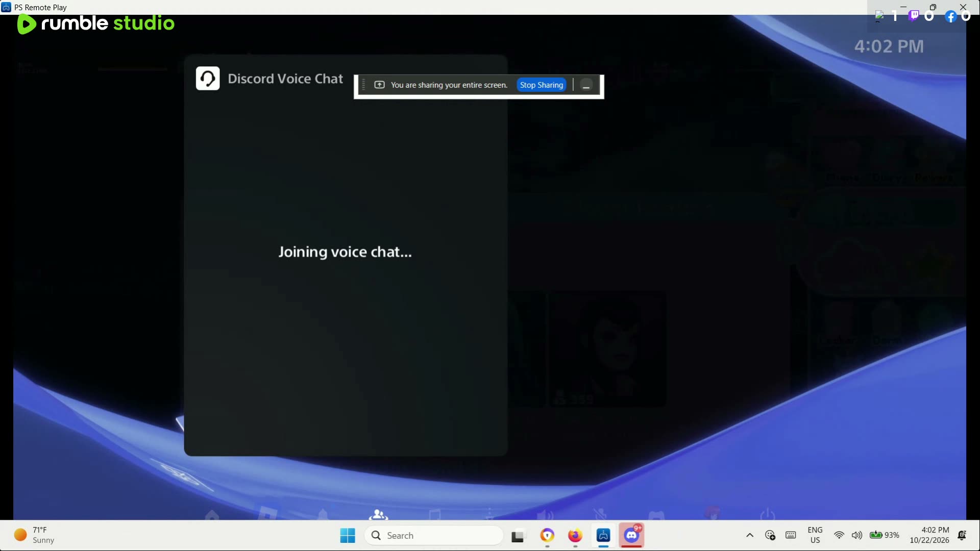
Task: Stop sharing your entire screen
Action: coord(541,85)
